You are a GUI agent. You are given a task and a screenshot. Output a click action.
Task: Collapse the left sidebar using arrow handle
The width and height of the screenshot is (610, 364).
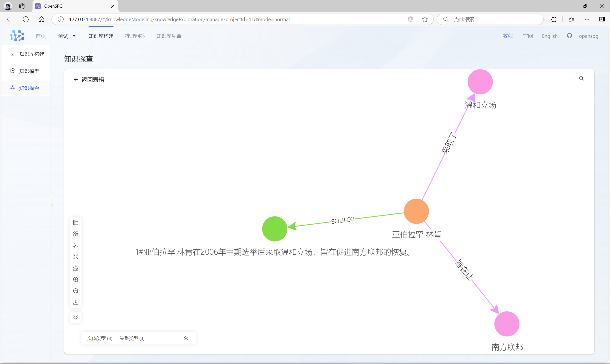[x=52, y=204]
